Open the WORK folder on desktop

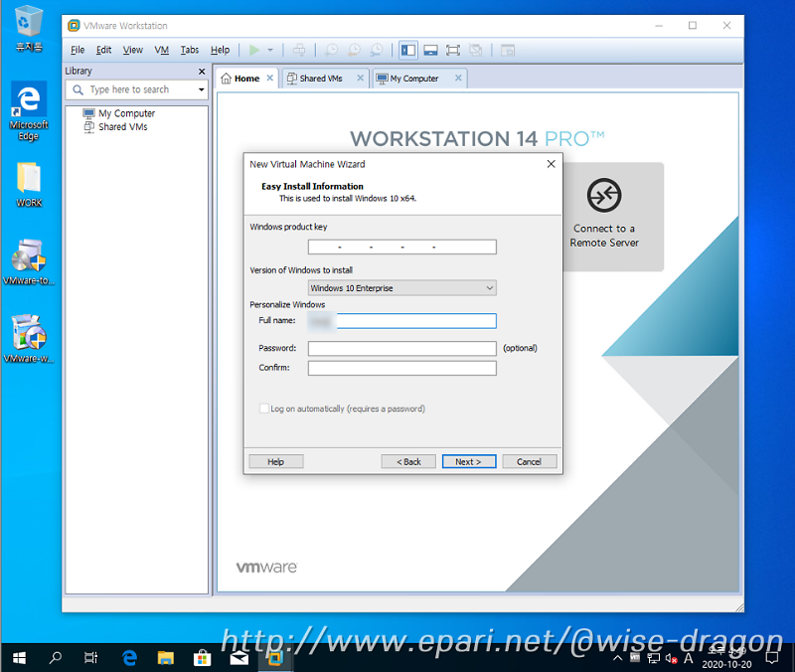pos(29,185)
